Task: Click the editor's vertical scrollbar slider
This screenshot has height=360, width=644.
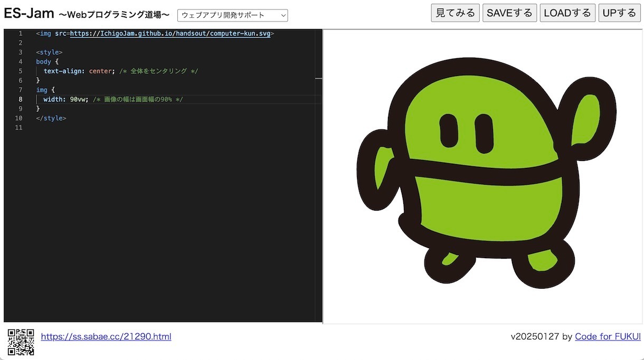Action: [x=318, y=78]
